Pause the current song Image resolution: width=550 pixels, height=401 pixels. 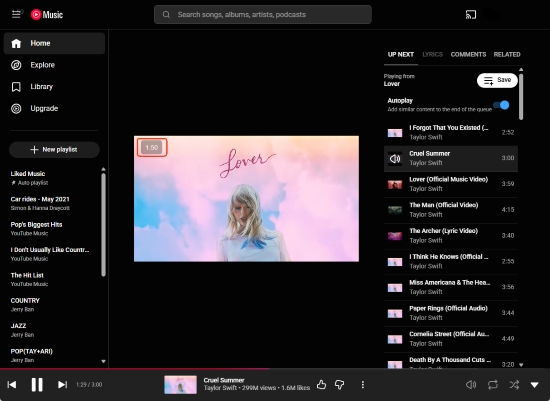tap(37, 385)
